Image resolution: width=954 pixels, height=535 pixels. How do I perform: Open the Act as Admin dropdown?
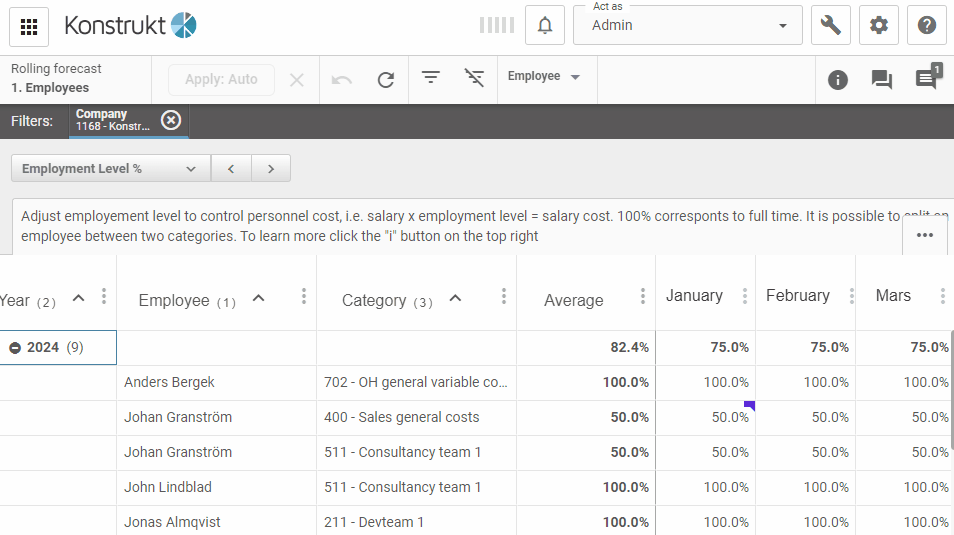coord(687,26)
